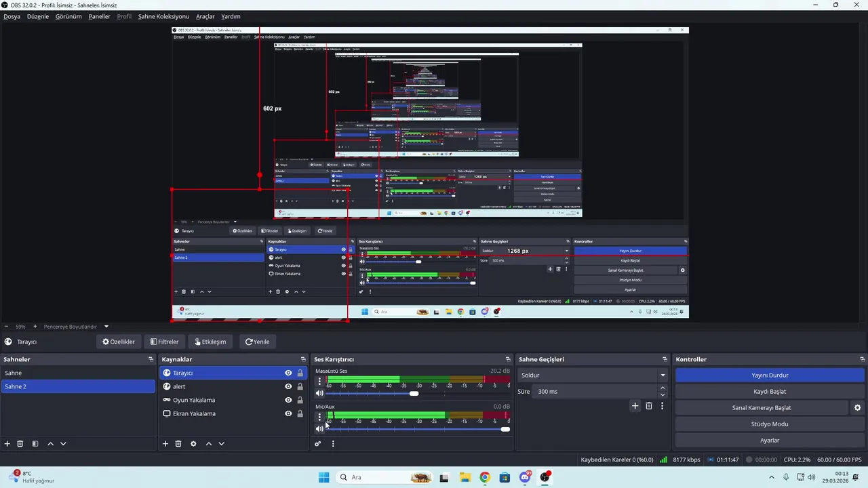
Task: Move scene up arrow in the Sahneler panel
Action: [50, 444]
